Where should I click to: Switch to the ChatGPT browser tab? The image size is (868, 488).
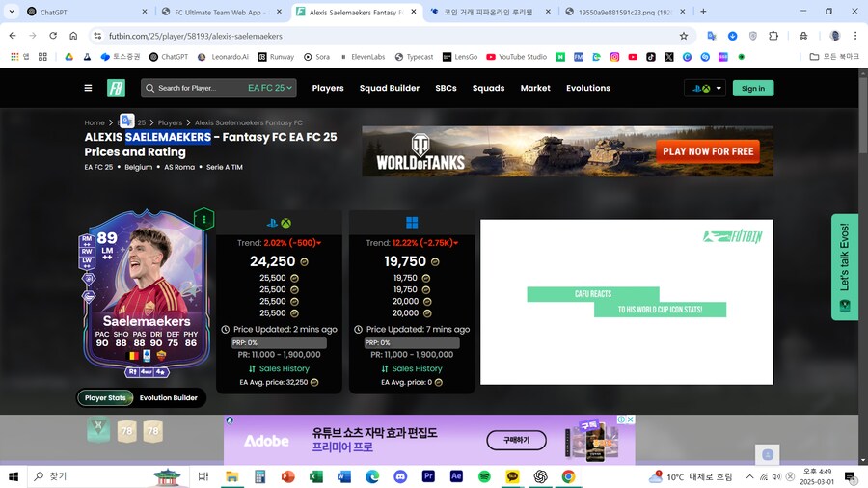tap(88, 12)
